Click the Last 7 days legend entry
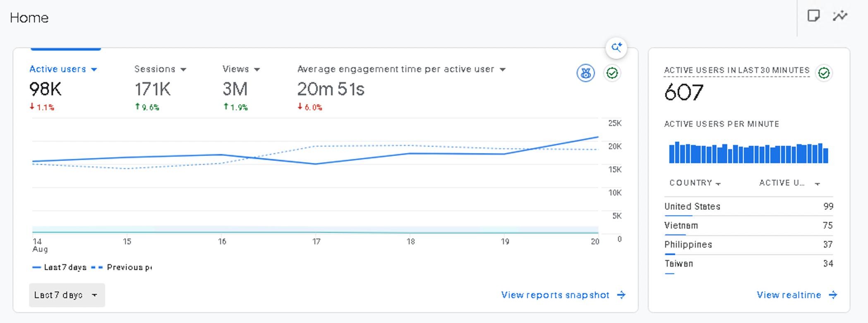This screenshot has width=868, height=323. click(60, 268)
